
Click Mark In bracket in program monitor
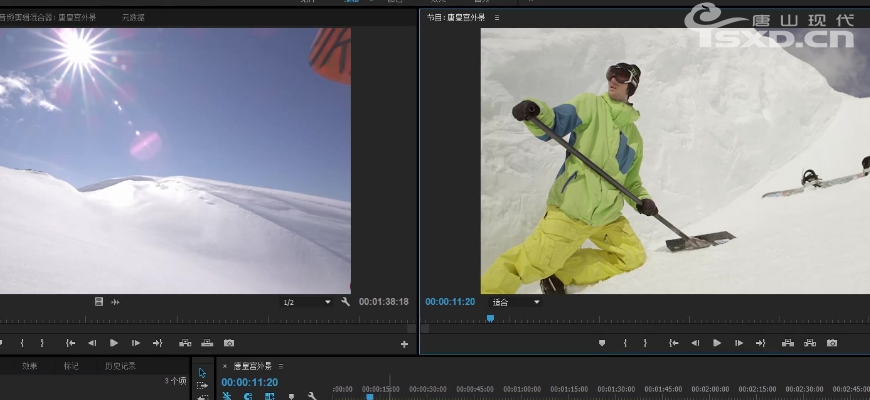[x=625, y=343]
